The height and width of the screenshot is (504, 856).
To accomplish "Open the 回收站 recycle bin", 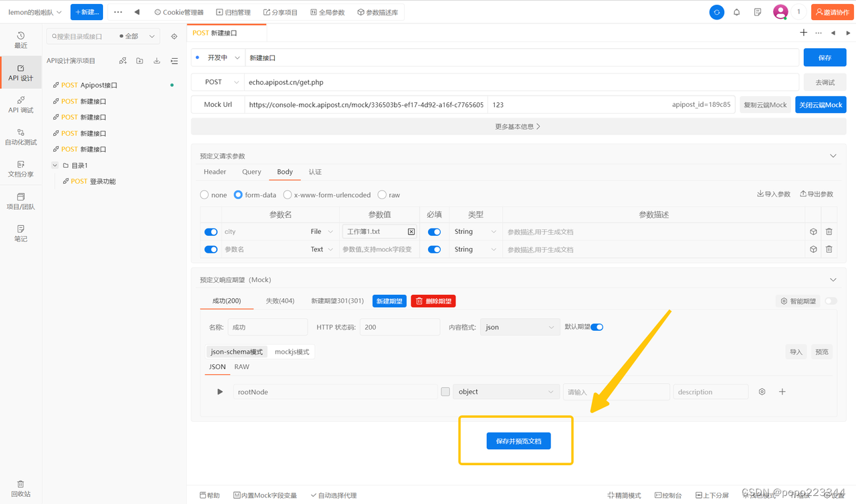I will click(x=21, y=489).
